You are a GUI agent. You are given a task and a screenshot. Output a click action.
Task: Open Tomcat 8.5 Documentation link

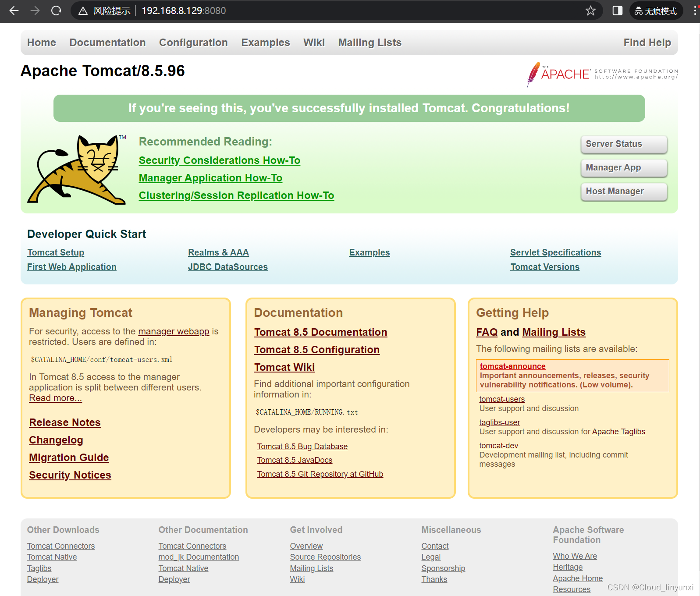320,332
